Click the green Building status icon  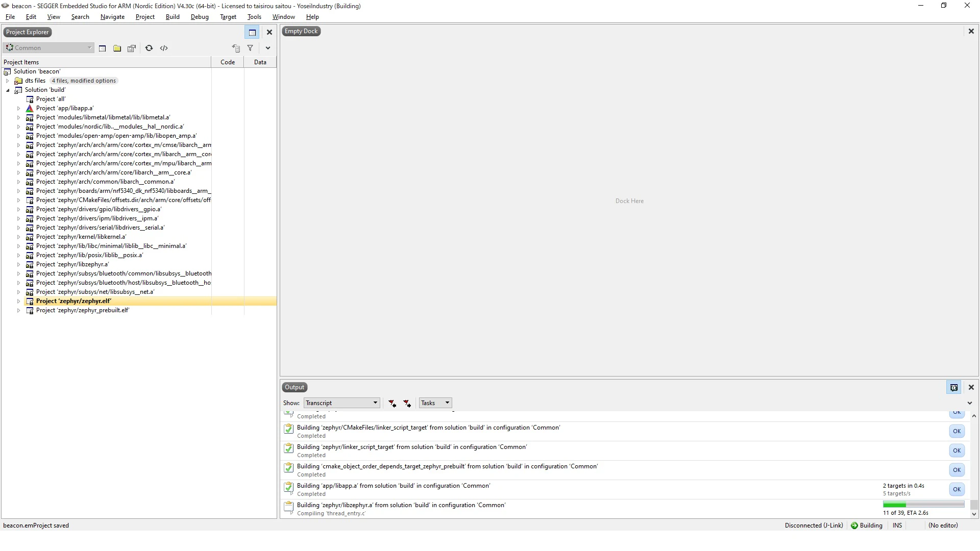click(854, 525)
